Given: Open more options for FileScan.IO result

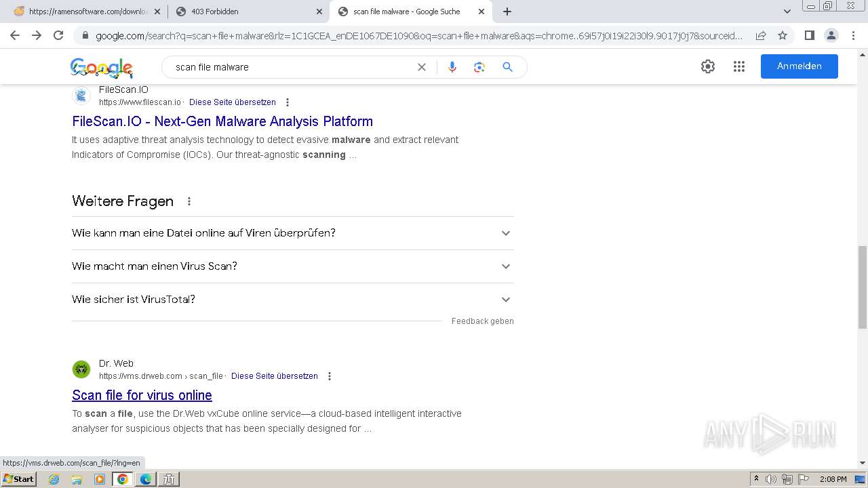Looking at the screenshot, I should point(288,102).
